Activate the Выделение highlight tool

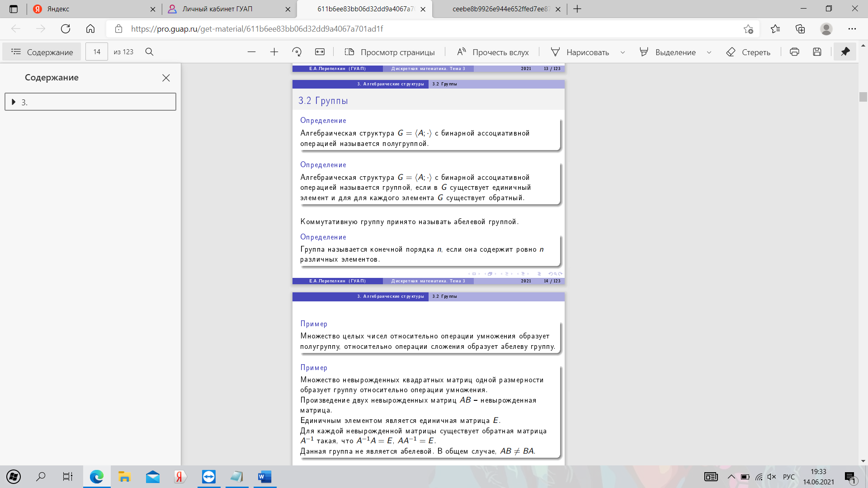[668, 52]
